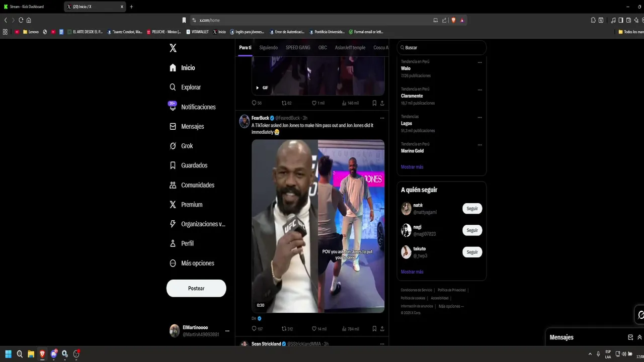
Task: Open ElMartinoooo account menu dots
Action: tap(227, 331)
